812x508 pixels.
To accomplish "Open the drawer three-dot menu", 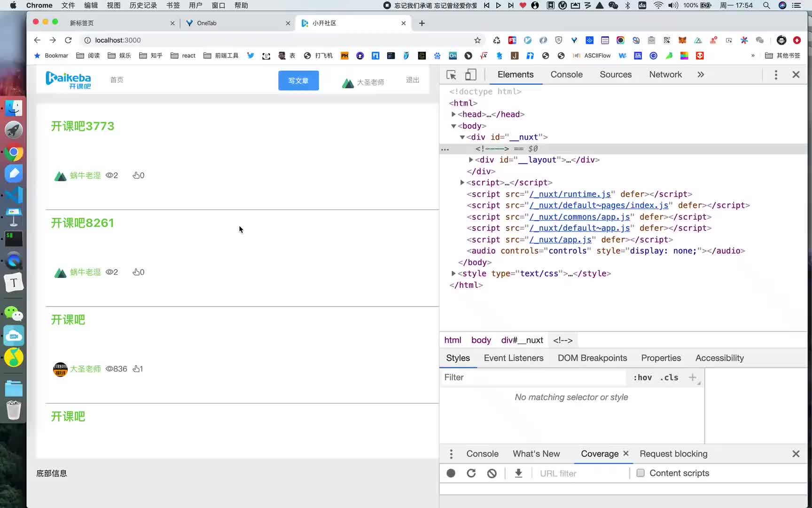I will click(451, 454).
